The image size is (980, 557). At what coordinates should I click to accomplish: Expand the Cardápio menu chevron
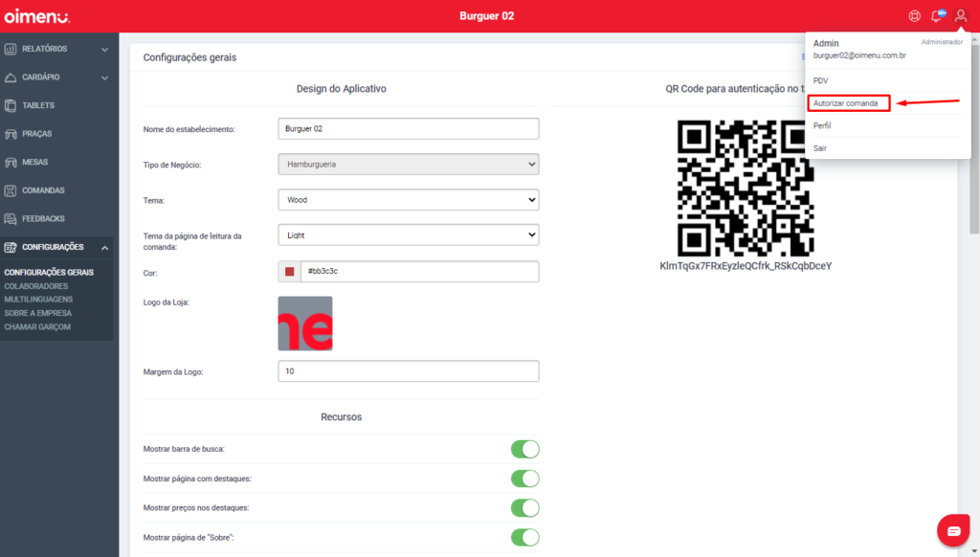click(x=105, y=78)
